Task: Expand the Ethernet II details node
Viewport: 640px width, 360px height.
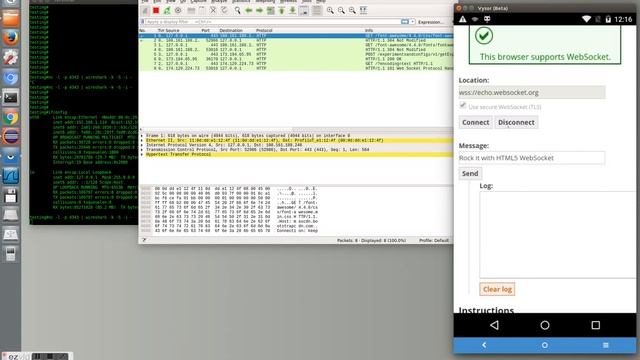Action: pos(142,140)
